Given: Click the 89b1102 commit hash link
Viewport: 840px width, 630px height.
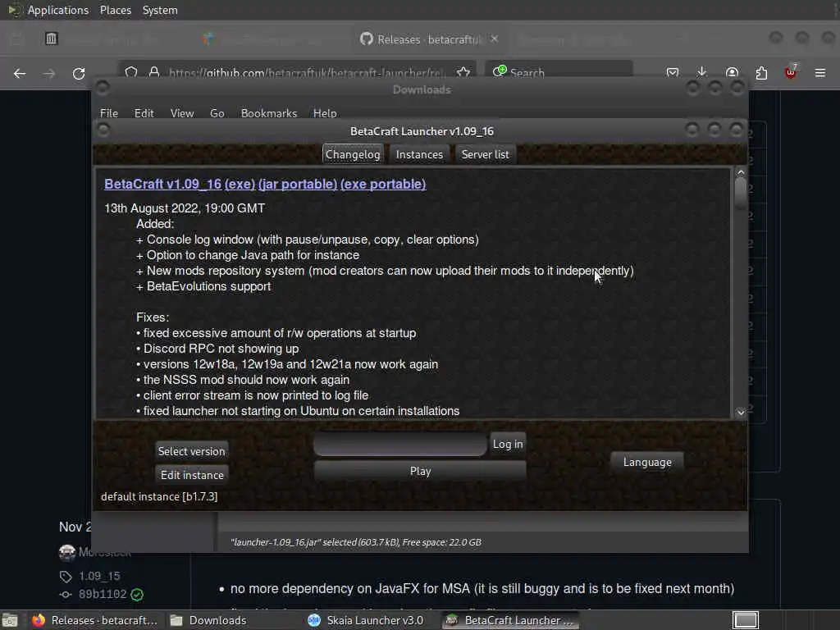Looking at the screenshot, I should click(x=103, y=594).
